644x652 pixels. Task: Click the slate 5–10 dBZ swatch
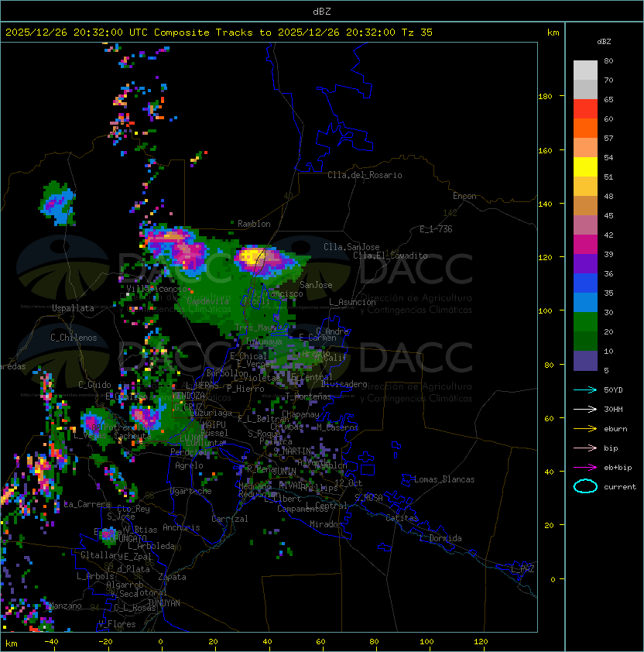(585, 361)
